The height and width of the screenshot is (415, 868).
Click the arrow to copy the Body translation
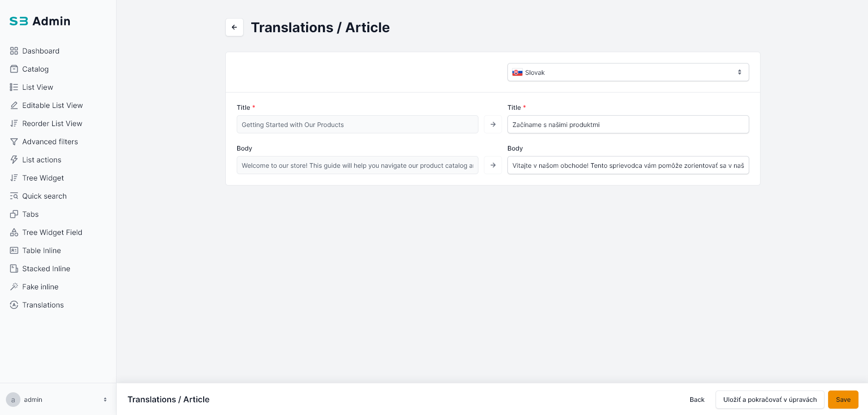[x=493, y=165]
